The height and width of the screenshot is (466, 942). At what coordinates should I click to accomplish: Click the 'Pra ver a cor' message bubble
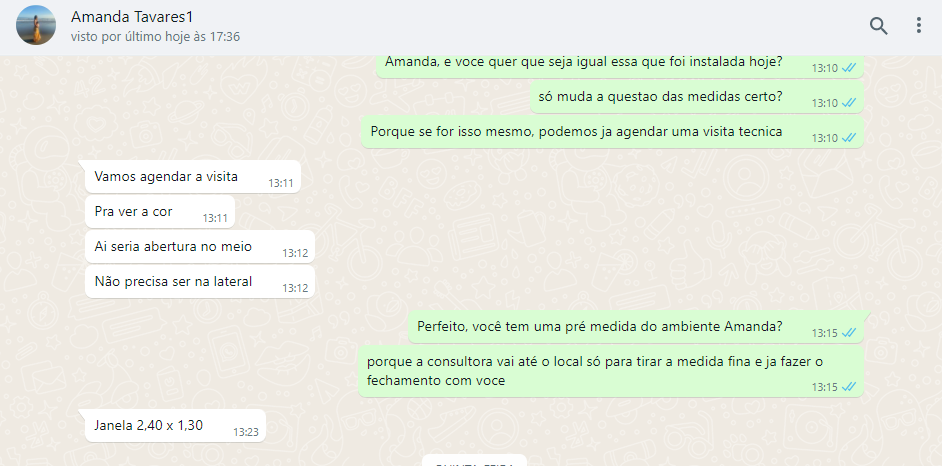click(160, 211)
